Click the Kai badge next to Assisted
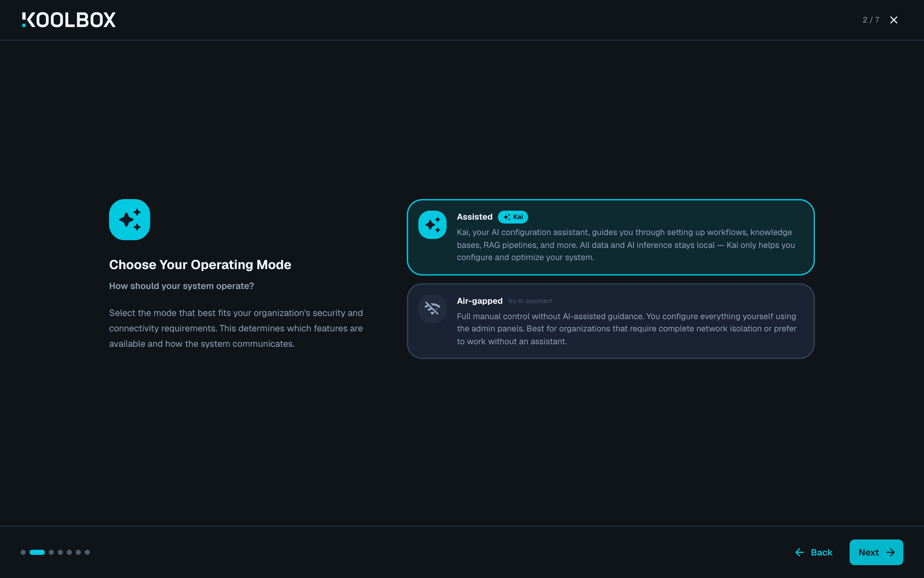This screenshot has width=924, height=578. coord(513,217)
